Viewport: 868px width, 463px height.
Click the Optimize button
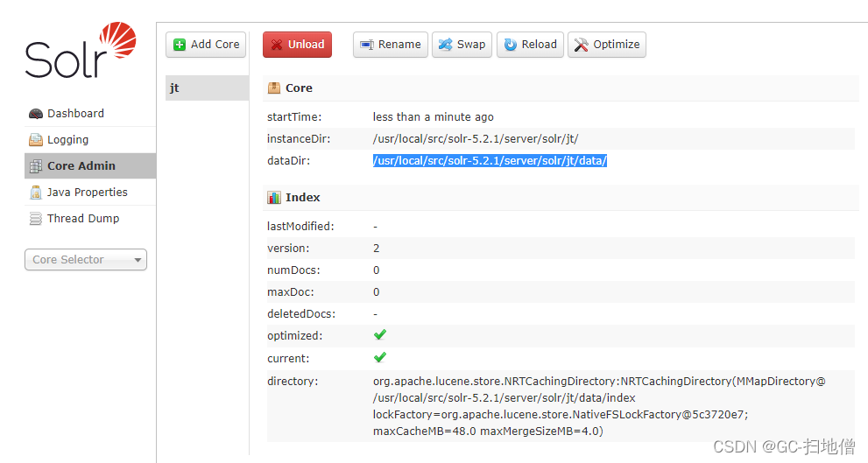(607, 45)
